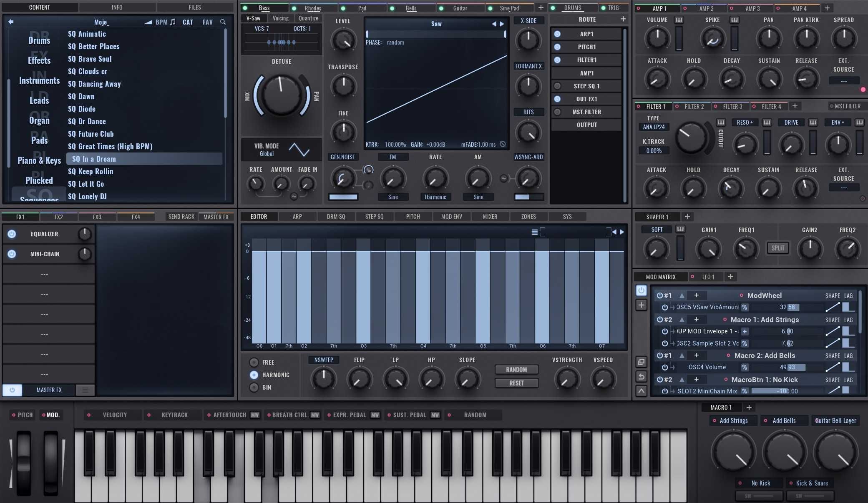Switch to the FILES tab
Screen dimensions: 868x503
coord(195,7)
